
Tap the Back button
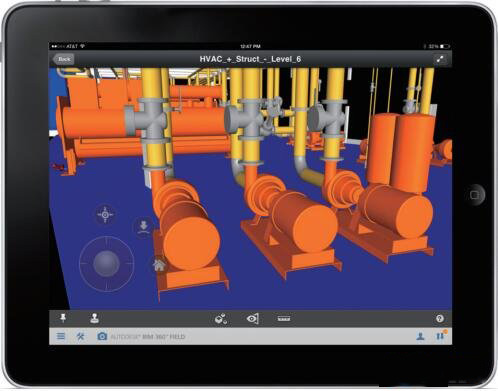coord(63,59)
